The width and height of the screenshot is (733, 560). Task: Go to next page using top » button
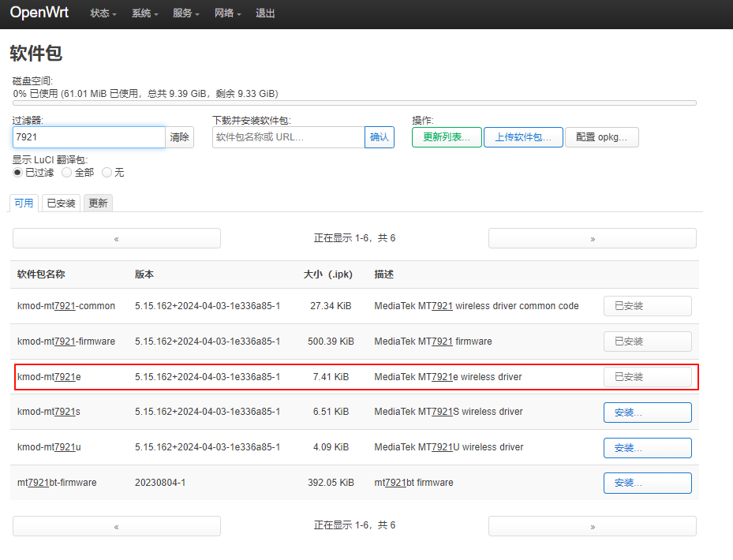click(x=592, y=238)
